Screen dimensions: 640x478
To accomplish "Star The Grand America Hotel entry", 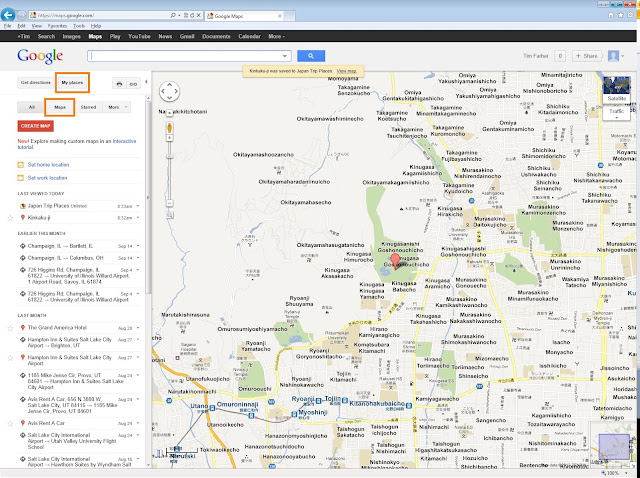I will click(x=10, y=328).
